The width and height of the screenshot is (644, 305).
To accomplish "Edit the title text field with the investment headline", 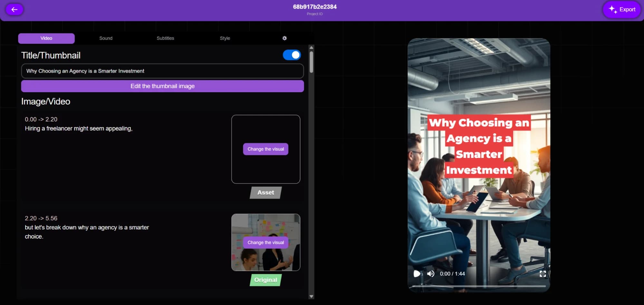I will [x=162, y=71].
